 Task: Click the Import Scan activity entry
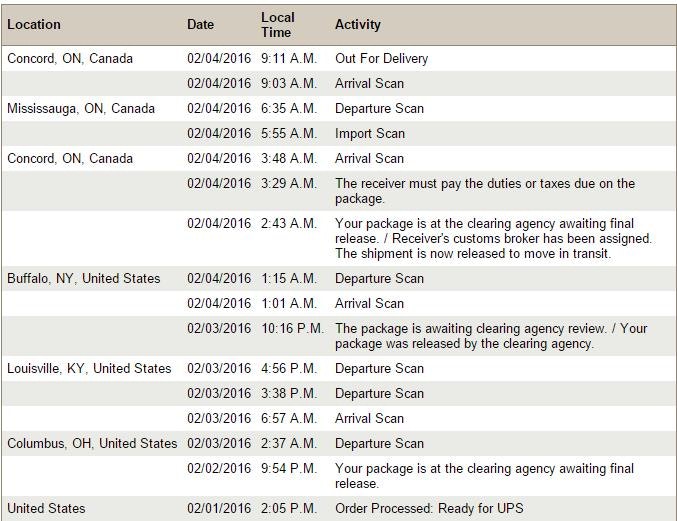coord(369,133)
